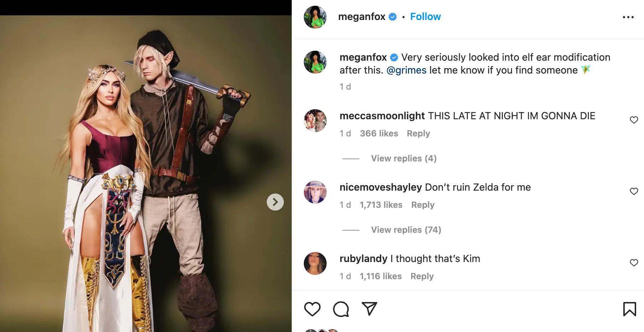Like the post with the heart icon
The width and height of the screenshot is (644, 332).
312,309
